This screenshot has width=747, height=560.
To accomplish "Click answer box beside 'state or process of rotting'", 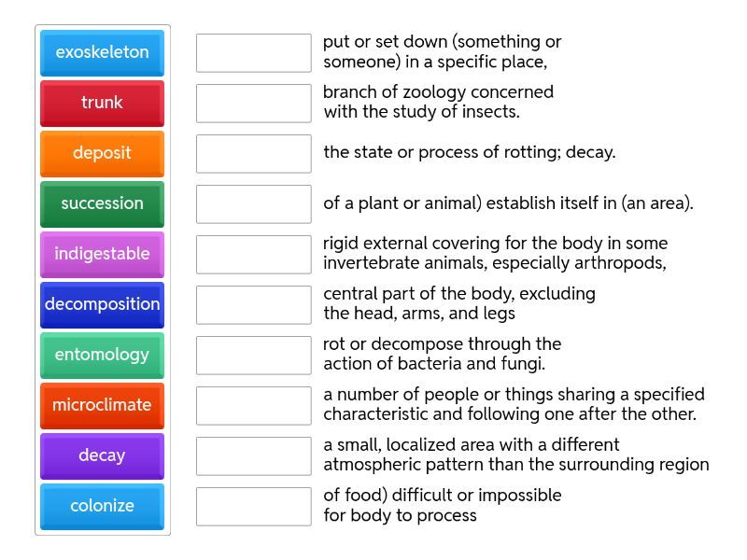I will coord(253,153).
